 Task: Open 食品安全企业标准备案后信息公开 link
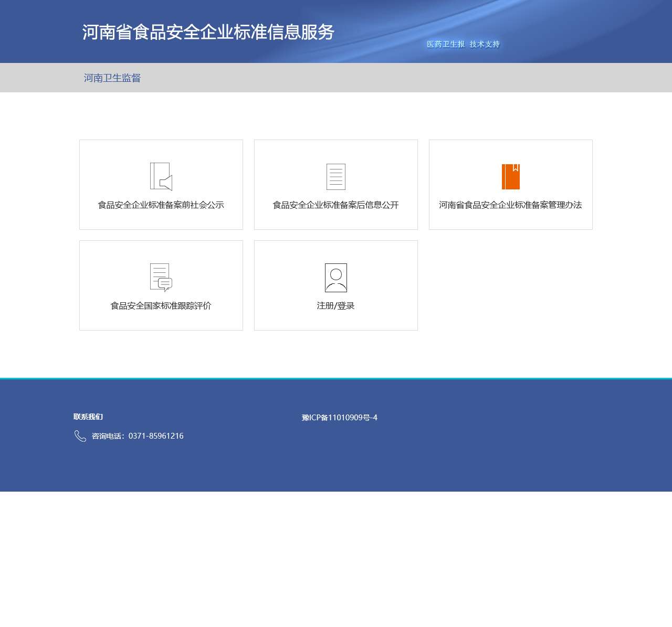point(336,205)
